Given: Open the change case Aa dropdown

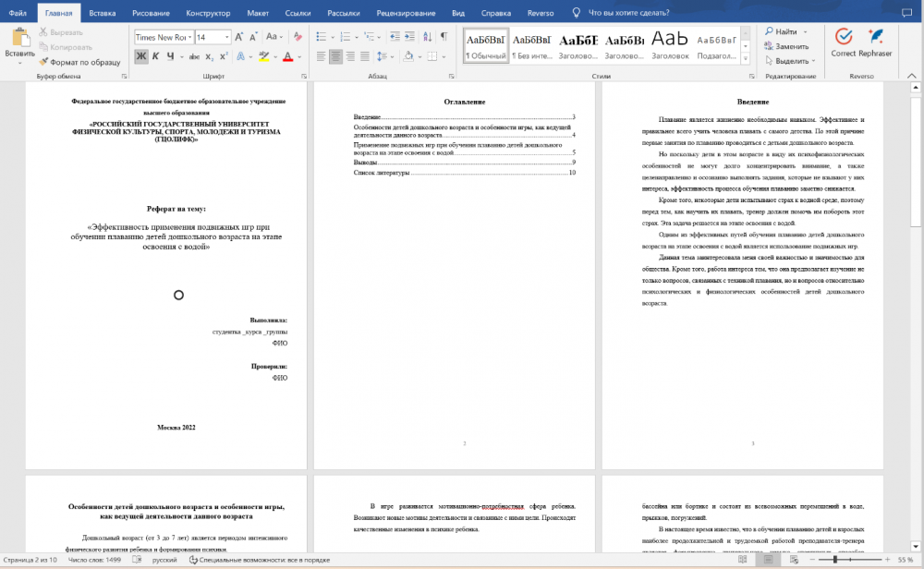Looking at the screenshot, I should [x=274, y=37].
